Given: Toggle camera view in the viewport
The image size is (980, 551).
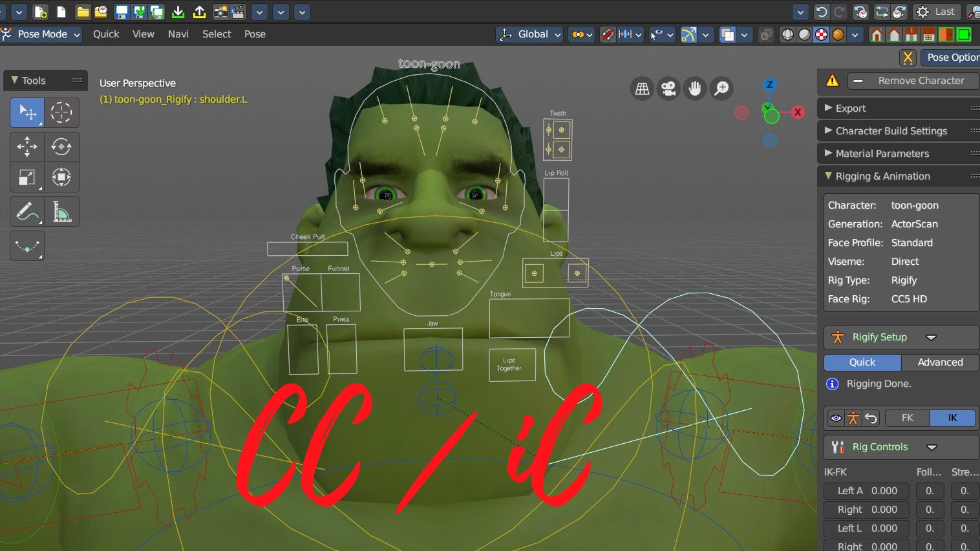Looking at the screenshot, I should click(x=668, y=88).
